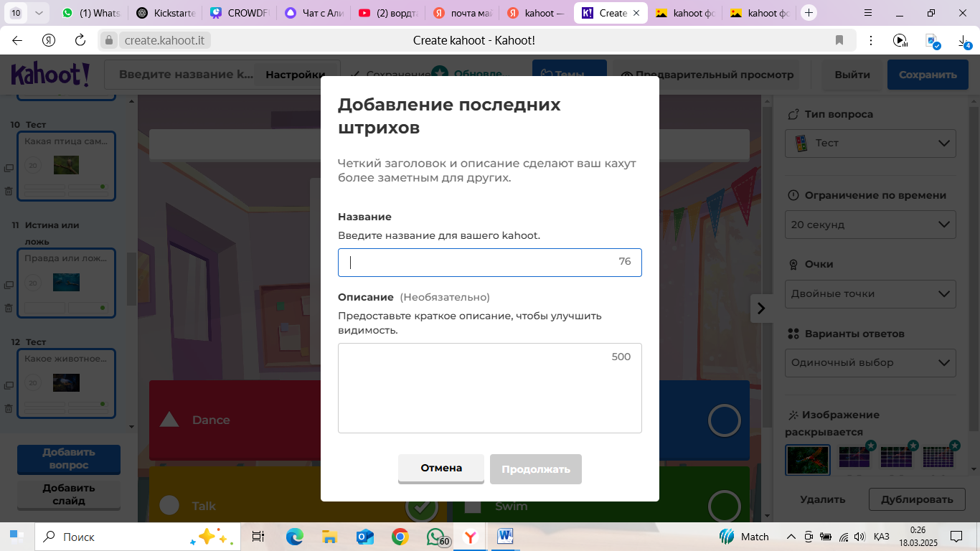Viewport: 980px width, 551px height.
Task: Reload the page with refresh icon
Action: point(80,40)
